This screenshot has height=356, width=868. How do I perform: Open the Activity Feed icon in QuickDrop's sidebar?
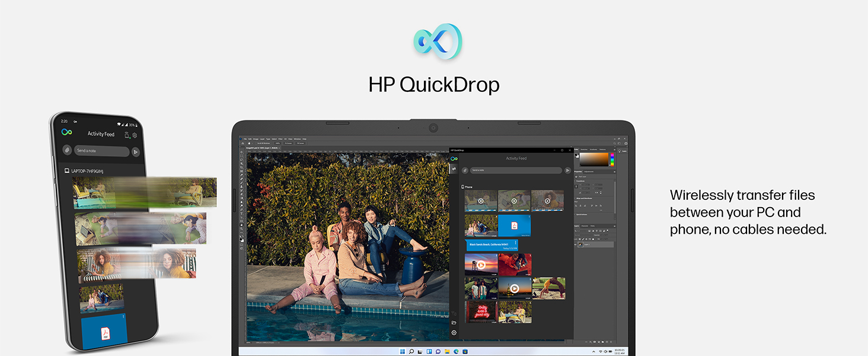click(454, 169)
